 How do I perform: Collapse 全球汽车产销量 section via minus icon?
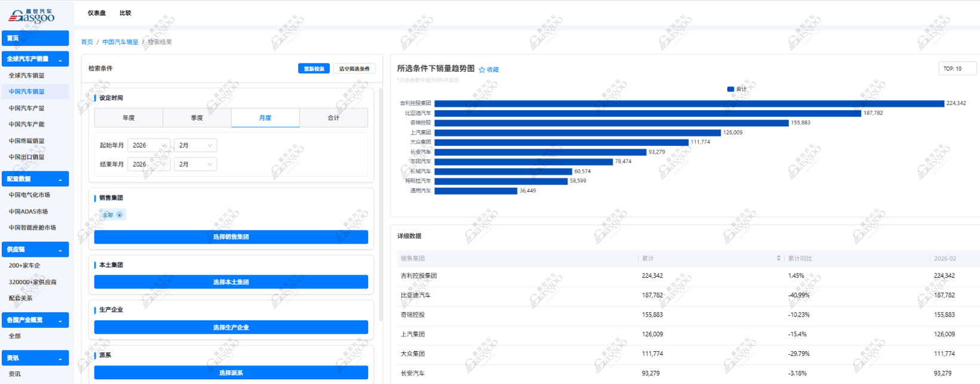click(60, 60)
